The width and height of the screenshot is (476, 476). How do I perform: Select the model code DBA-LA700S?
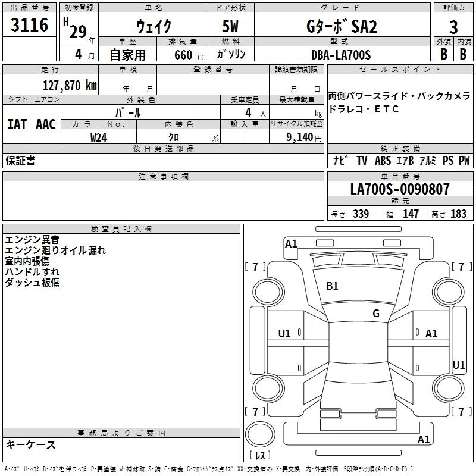pos(340,55)
